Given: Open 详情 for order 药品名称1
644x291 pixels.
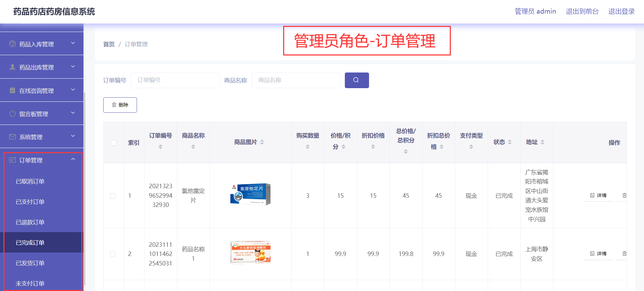Looking at the screenshot, I should pos(598,254).
